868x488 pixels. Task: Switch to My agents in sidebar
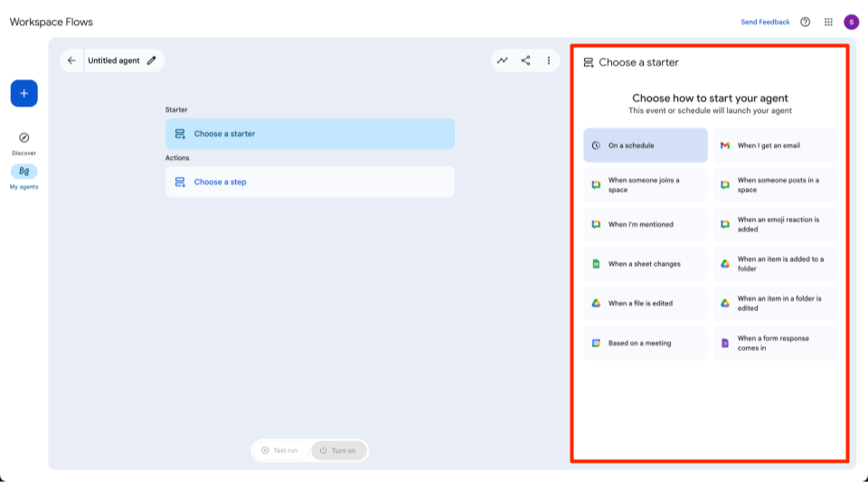click(x=24, y=172)
